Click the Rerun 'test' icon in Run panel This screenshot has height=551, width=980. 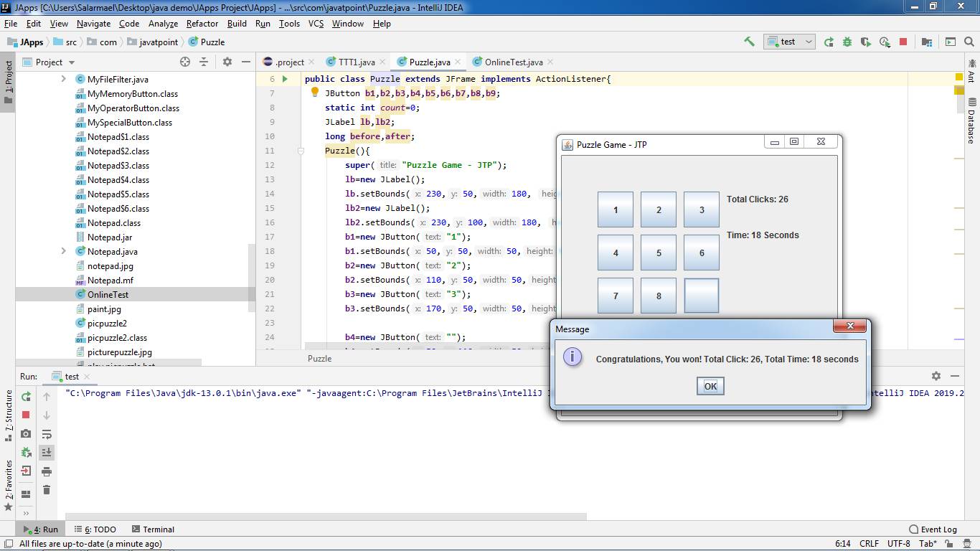coord(27,396)
